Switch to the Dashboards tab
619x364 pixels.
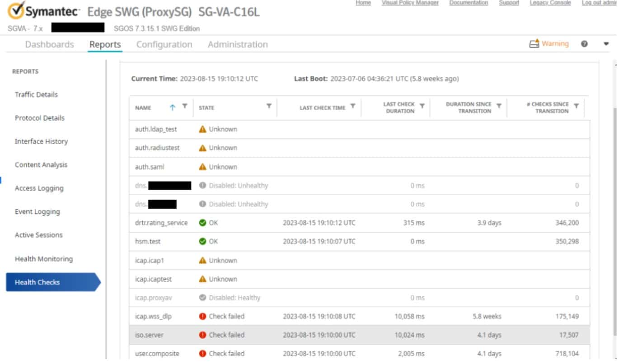pos(49,44)
